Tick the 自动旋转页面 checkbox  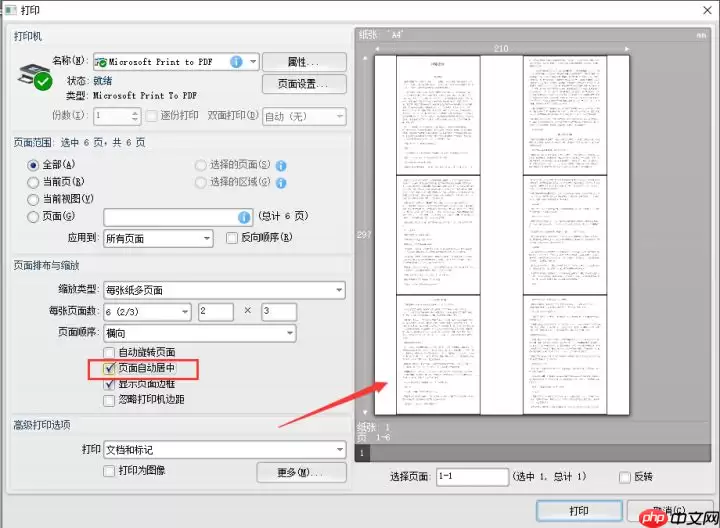109,353
